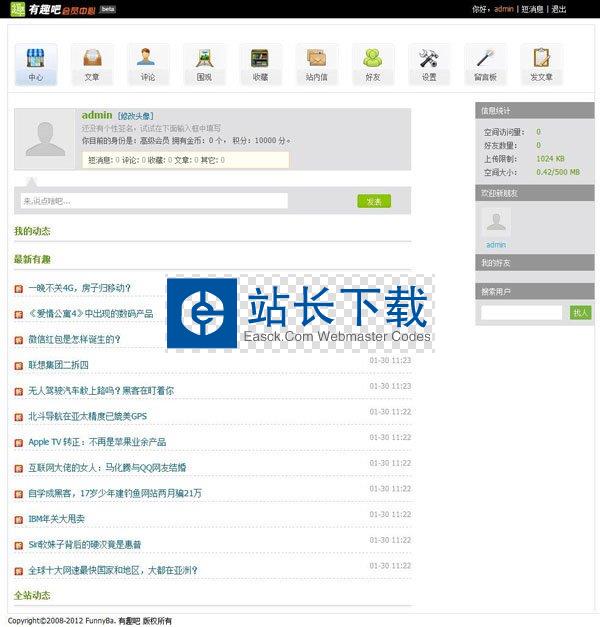The height and width of the screenshot is (627, 600).
Task: Click the green 发表 publish button
Action: [373, 201]
